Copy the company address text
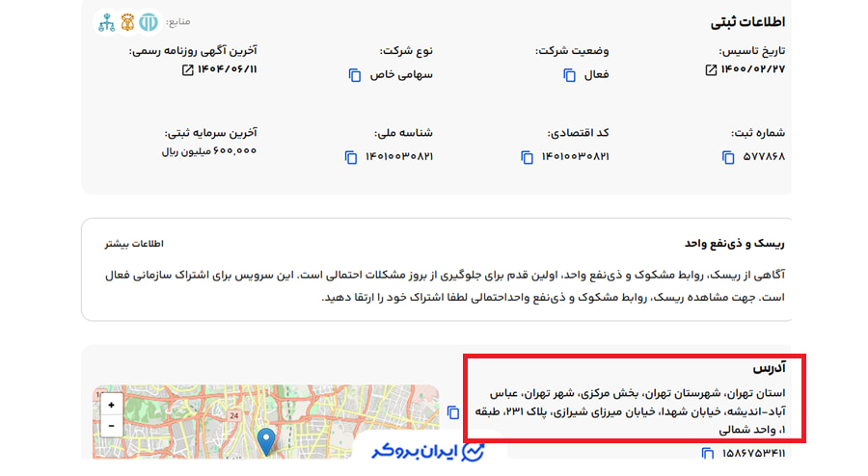The image size is (868, 476). 453,412
